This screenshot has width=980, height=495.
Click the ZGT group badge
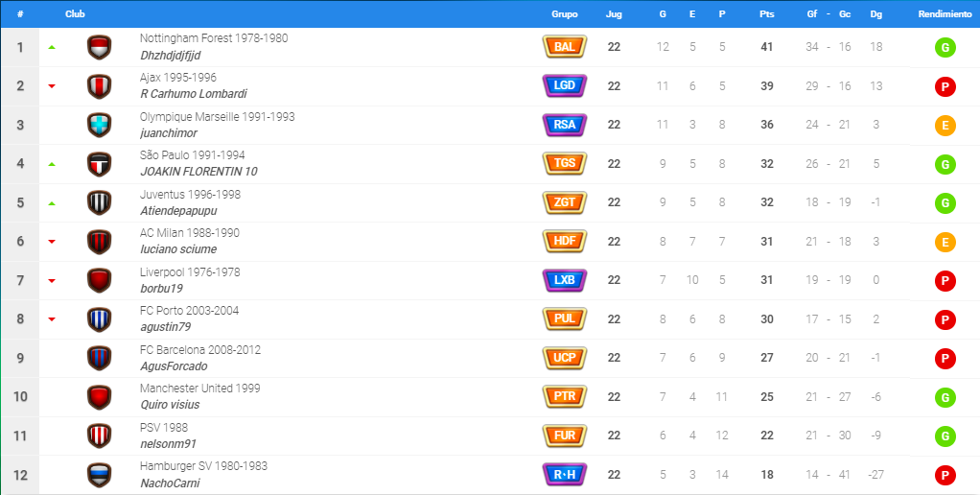click(x=565, y=202)
